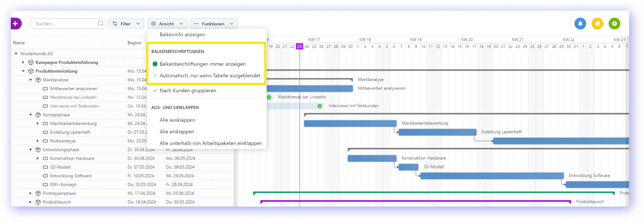Open the Funktionen dropdown
The width and height of the screenshot is (644, 222).
(213, 24)
